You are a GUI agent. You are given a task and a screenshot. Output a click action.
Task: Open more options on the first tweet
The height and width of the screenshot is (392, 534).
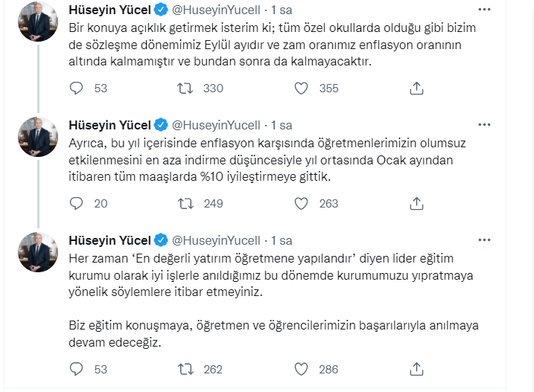click(484, 10)
